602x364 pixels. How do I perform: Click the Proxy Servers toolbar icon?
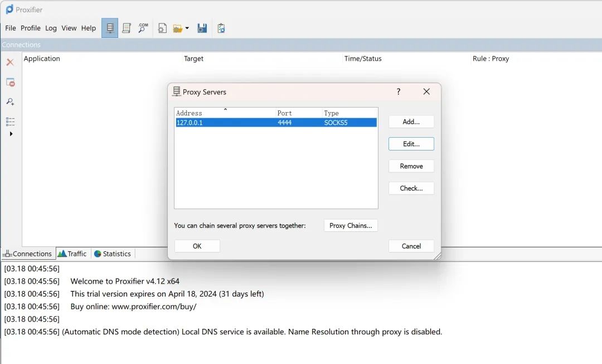pos(110,28)
